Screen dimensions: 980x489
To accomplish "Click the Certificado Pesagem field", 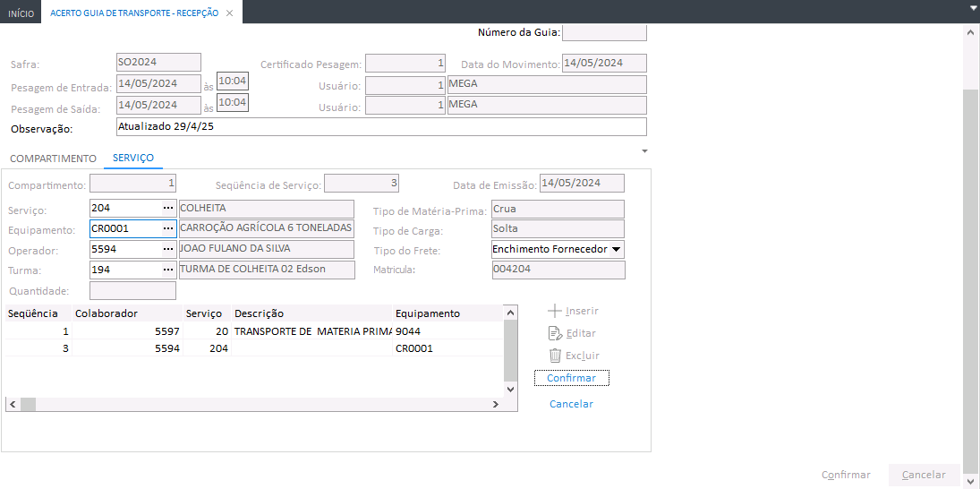I will (405, 64).
